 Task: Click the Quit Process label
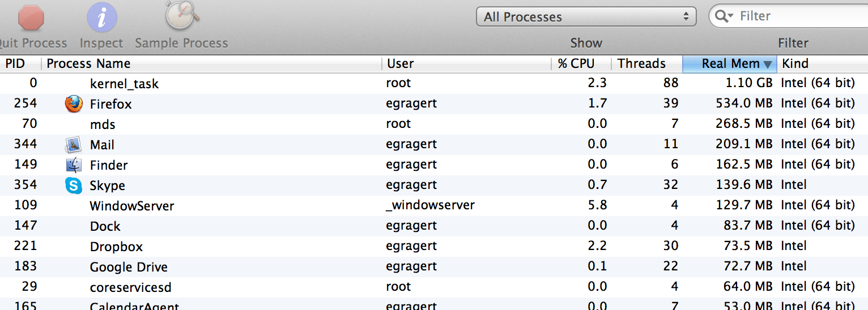tap(33, 43)
